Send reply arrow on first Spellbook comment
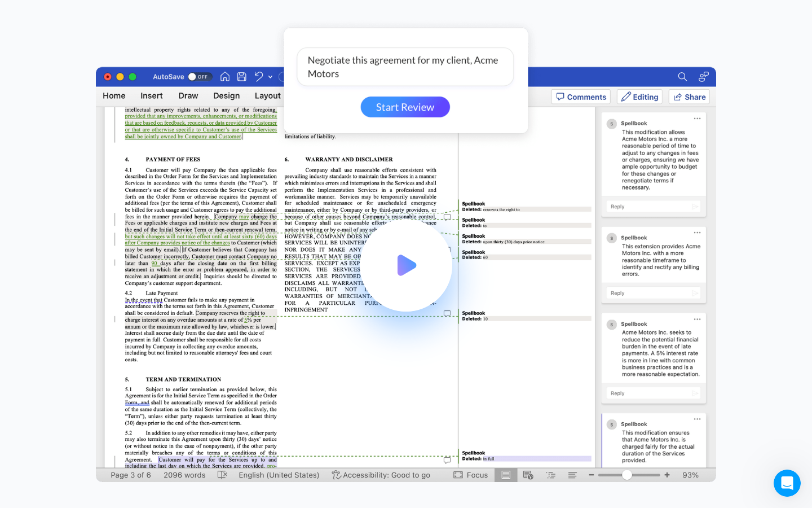The width and height of the screenshot is (812, 508). tap(695, 207)
